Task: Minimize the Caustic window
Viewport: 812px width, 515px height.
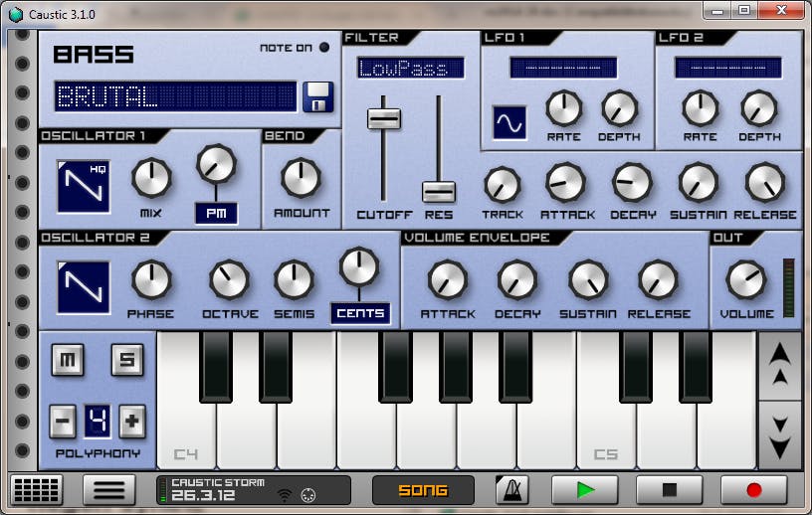Action: pos(717,10)
